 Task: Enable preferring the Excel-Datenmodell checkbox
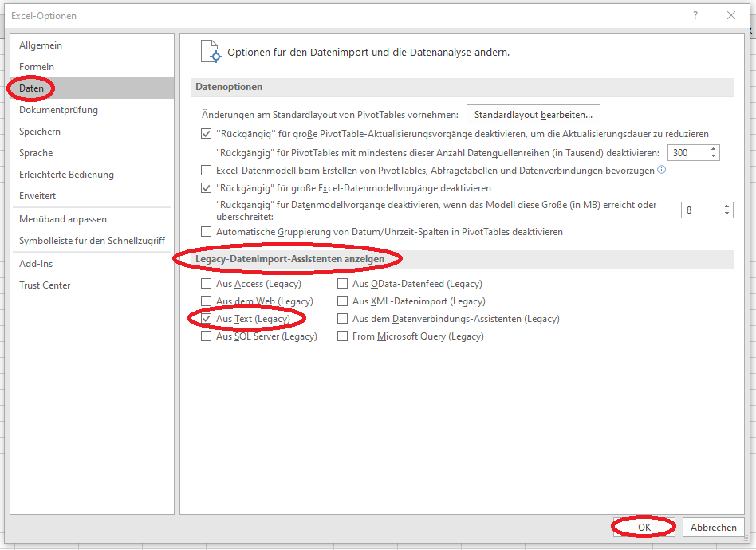(x=207, y=170)
